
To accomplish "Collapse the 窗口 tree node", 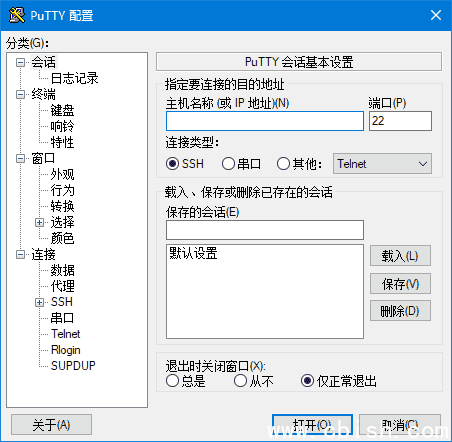I will (21, 158).
